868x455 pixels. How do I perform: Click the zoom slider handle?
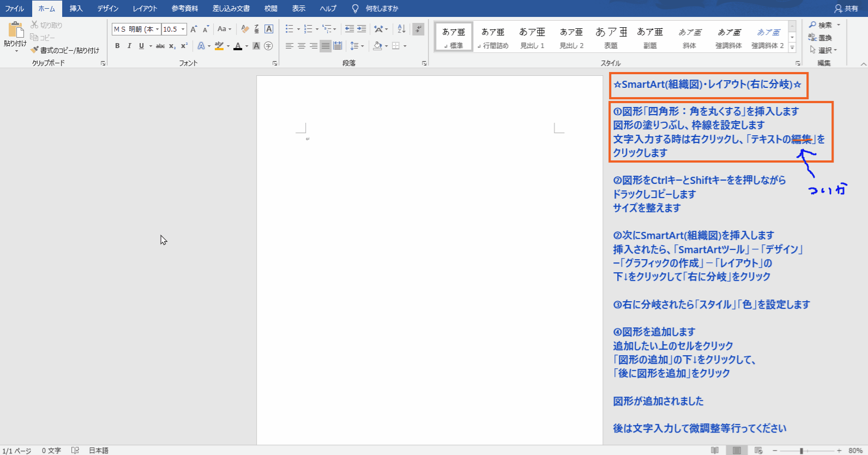(x=801, y=451)
